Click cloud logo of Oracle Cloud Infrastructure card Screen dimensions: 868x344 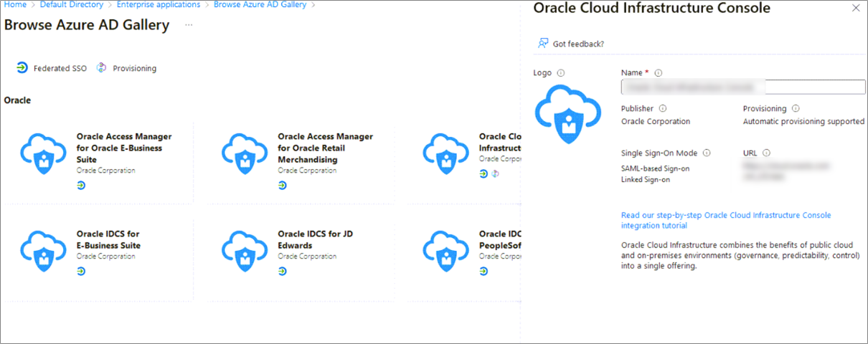tap(446, 153)
